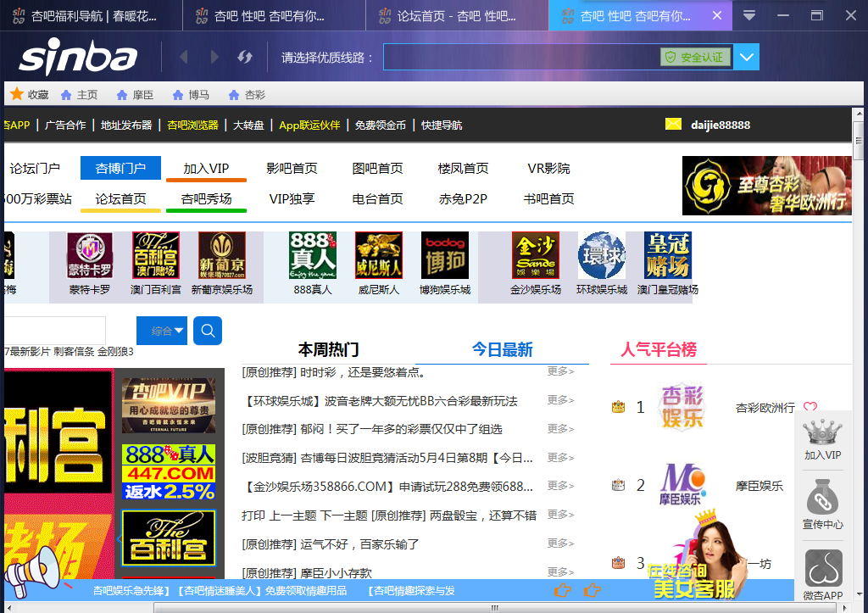
Task: Open the 加入VIP navigation item
Action: (206, 169)
